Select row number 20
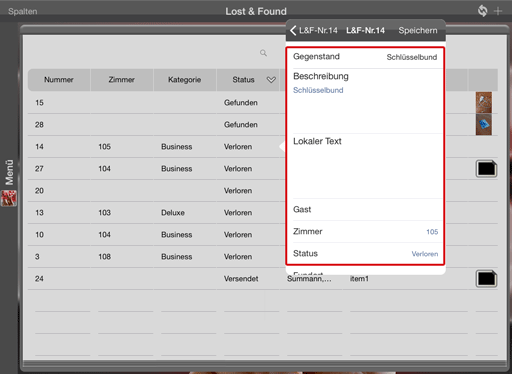 pyautogui.click(x=39, y=191)
